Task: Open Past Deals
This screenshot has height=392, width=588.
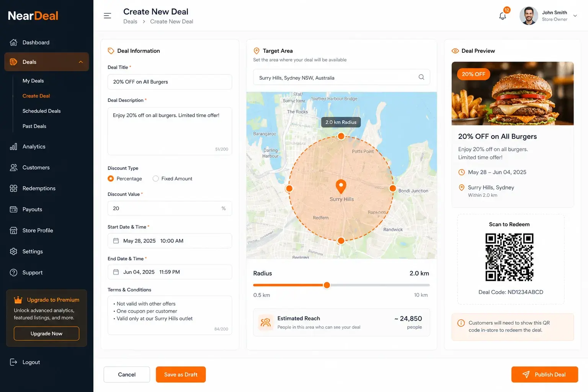Action: coord(34,126)
